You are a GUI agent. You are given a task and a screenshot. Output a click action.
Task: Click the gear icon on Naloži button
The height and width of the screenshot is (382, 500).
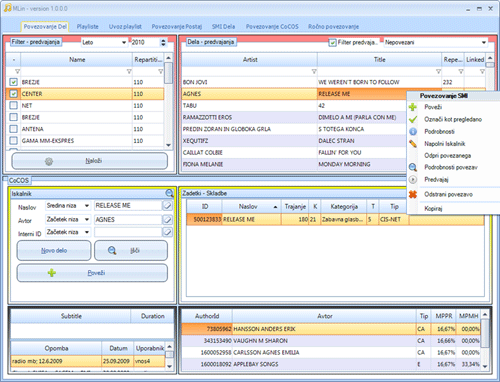click(49, 161)
